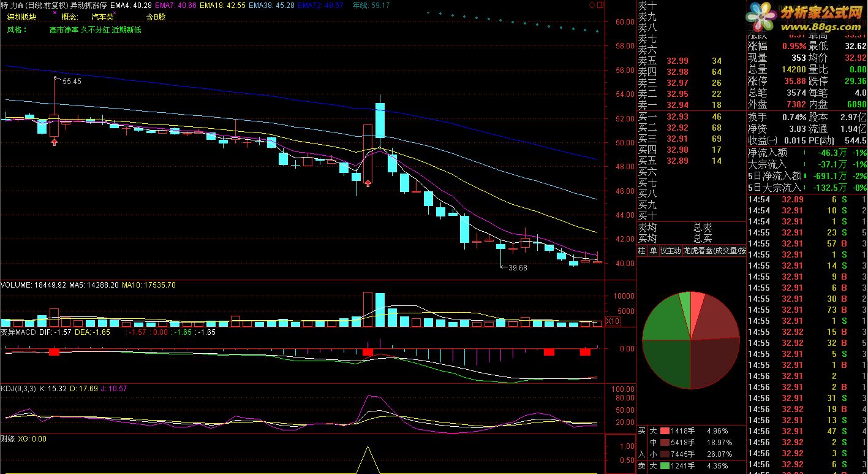Click the red up-arrow signal under the candle near 47

point(368,182)
